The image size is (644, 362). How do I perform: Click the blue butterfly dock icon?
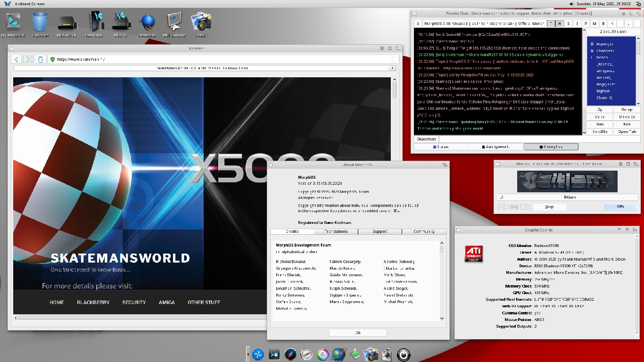258,354
